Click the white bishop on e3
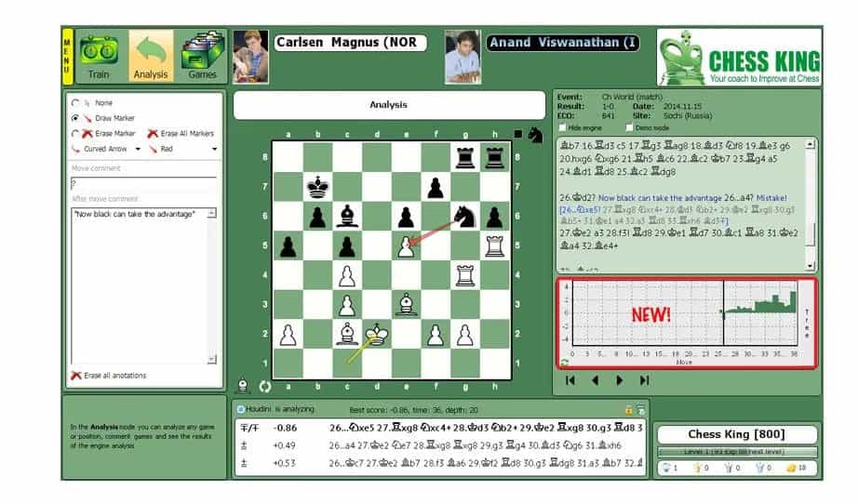Screen dimensions: 858x504 (x=406, y=304)
